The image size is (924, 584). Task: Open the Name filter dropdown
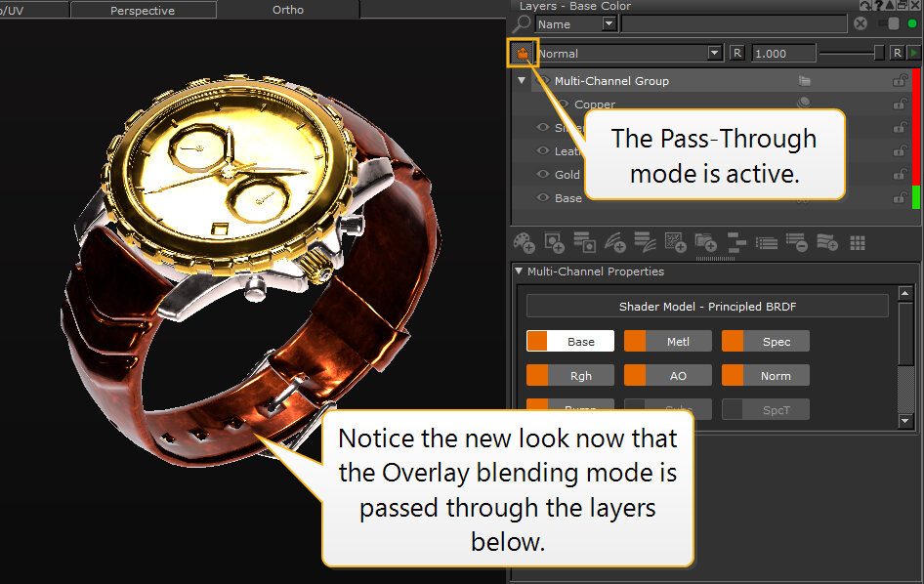(x=609, y=23)
